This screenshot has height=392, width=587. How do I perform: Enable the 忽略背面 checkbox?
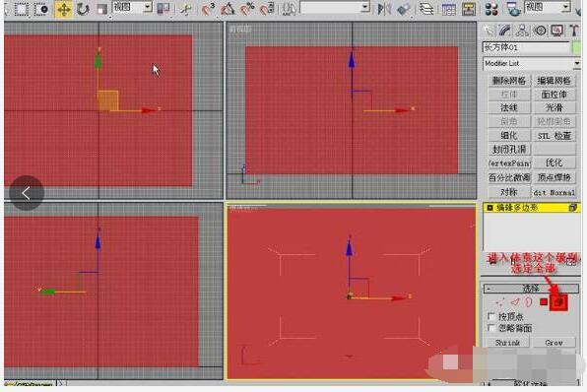coord(491,328)
